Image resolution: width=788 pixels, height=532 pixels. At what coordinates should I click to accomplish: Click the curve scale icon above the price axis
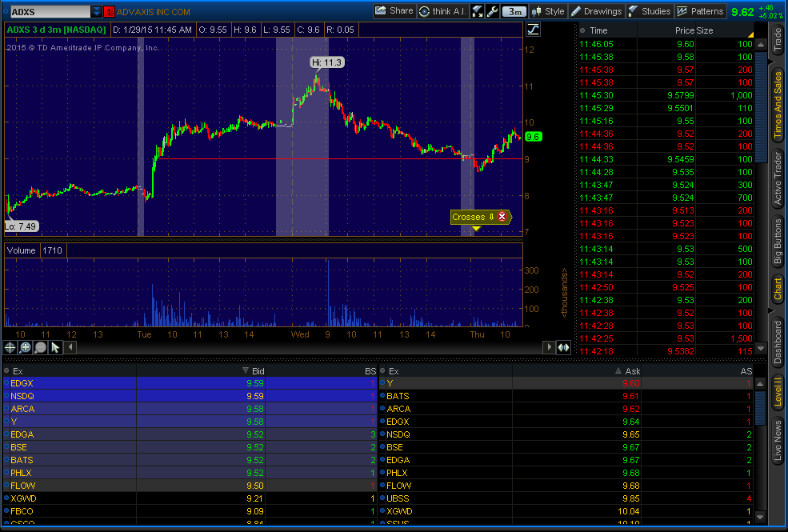click(x=533, y=30)
